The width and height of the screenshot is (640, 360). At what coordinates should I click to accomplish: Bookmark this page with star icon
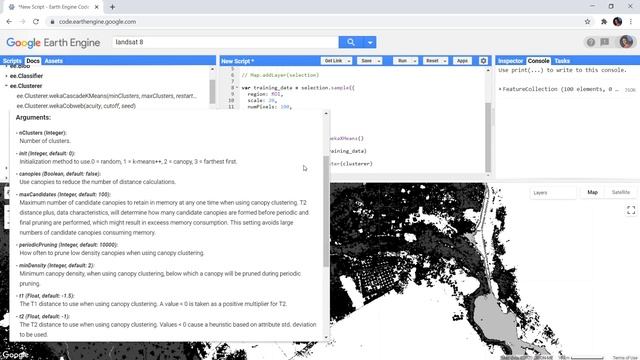(587, 22)
